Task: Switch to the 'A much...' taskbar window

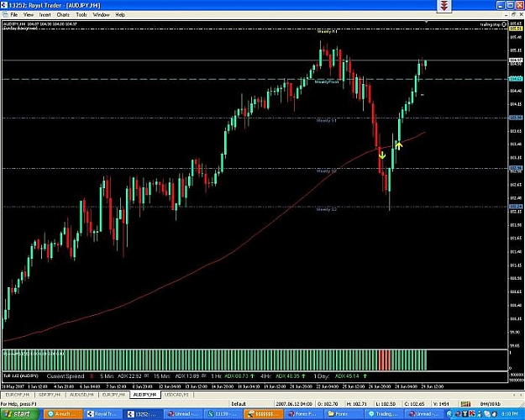Action: [63, 414]
